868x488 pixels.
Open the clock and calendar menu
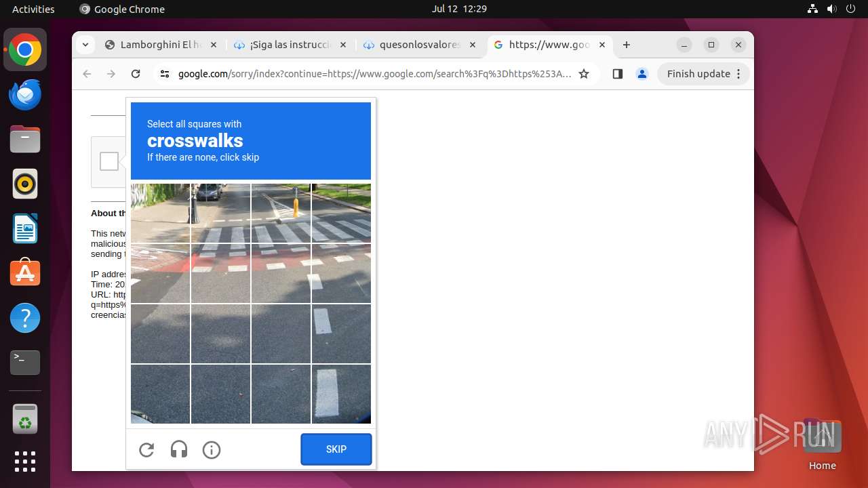[x=459, y=9]
